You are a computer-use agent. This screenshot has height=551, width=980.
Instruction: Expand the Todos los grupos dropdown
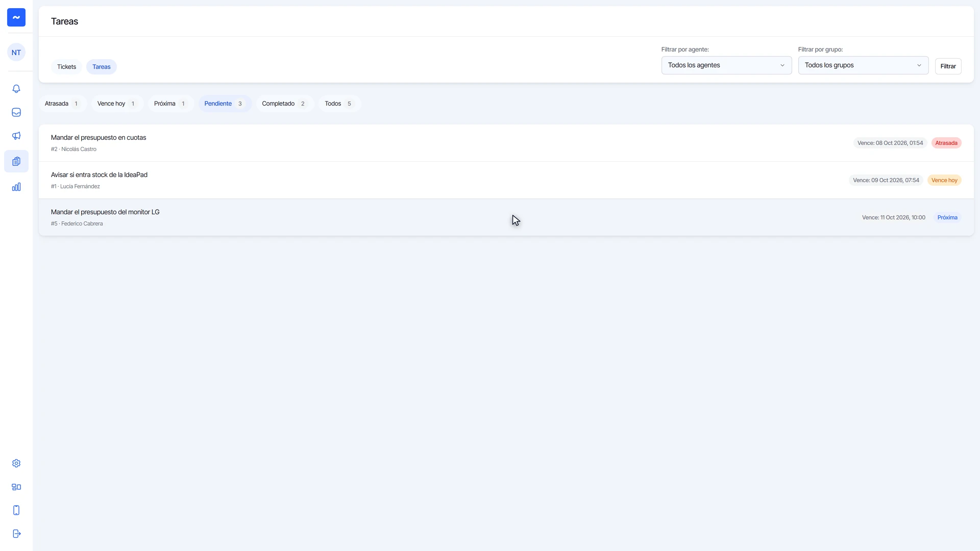pyautogui.click(x=863, y=65)
